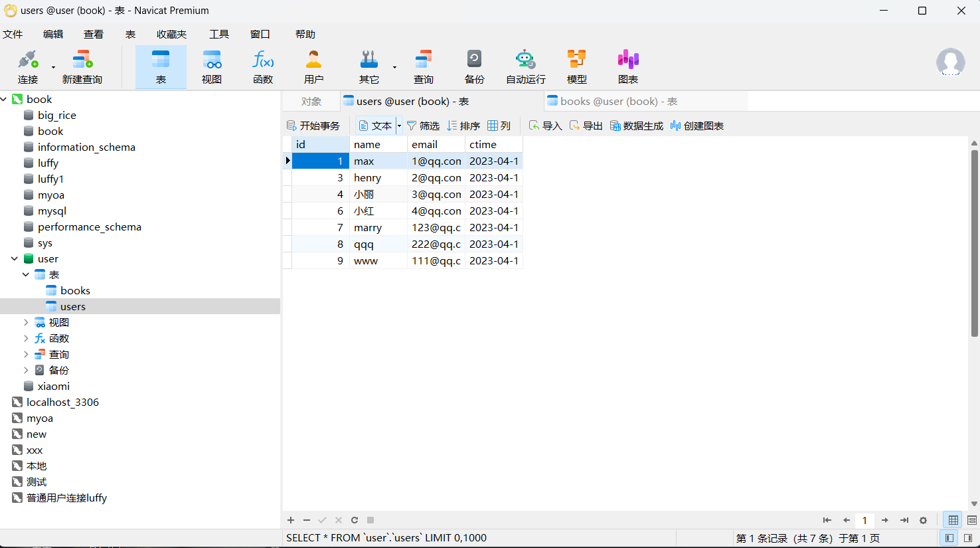Open the Function (函数) toolbar icon
980x548 pixels.
point(263,66)
